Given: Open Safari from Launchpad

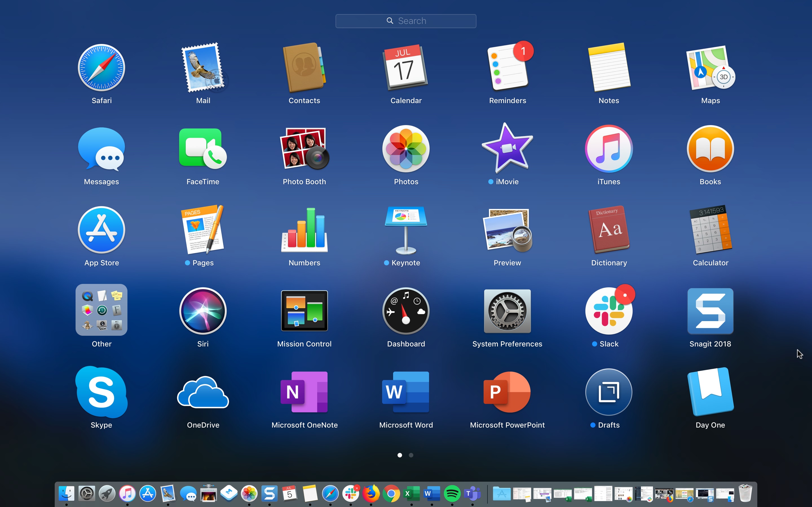Looking at the screenshot, I should tap(101, 68).
